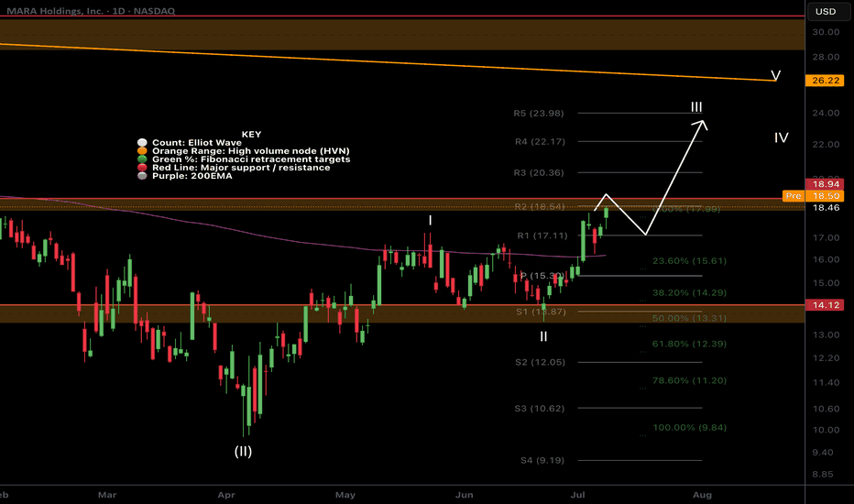854x504 pixels.
Task: Click the wave IV label
Action: click(x=781, y=137)
